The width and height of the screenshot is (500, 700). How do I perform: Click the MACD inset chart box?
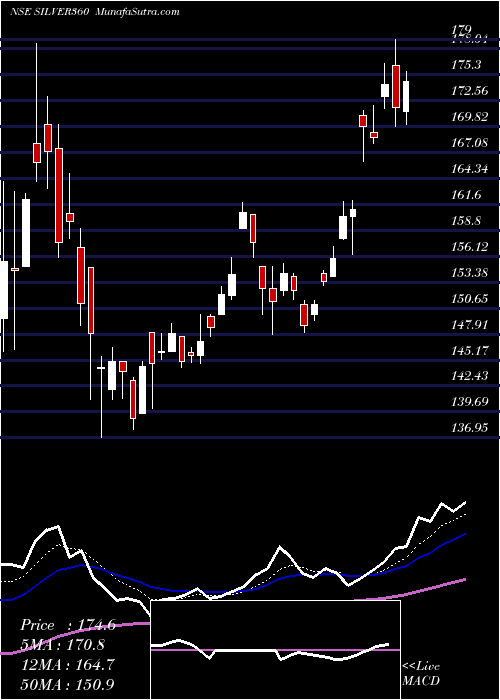click(275, 650)
